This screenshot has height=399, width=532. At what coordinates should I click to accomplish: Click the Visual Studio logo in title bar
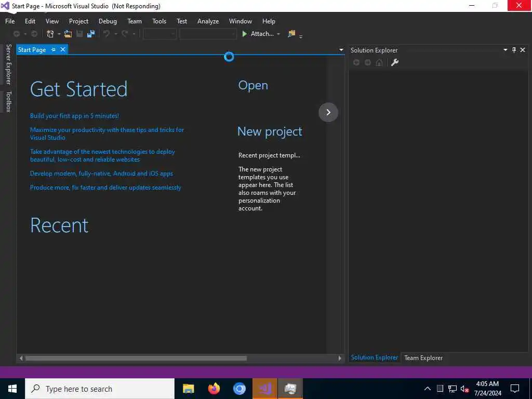coord(5,6)
